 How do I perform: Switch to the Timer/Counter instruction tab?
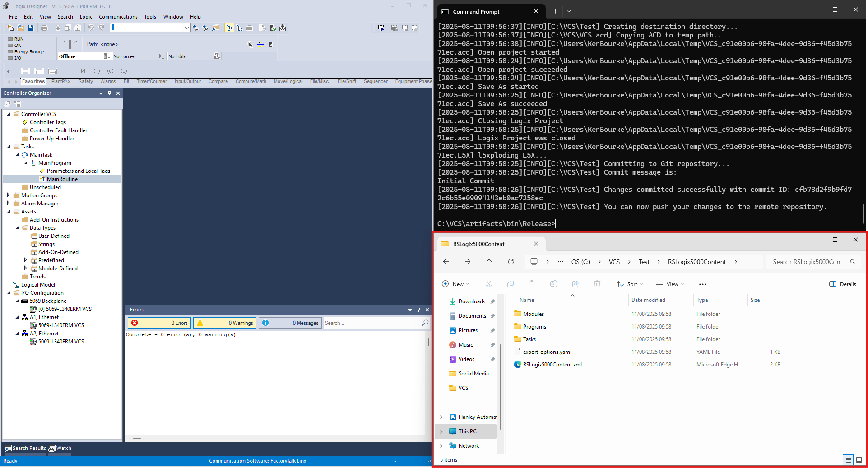(x=152, y=82)
